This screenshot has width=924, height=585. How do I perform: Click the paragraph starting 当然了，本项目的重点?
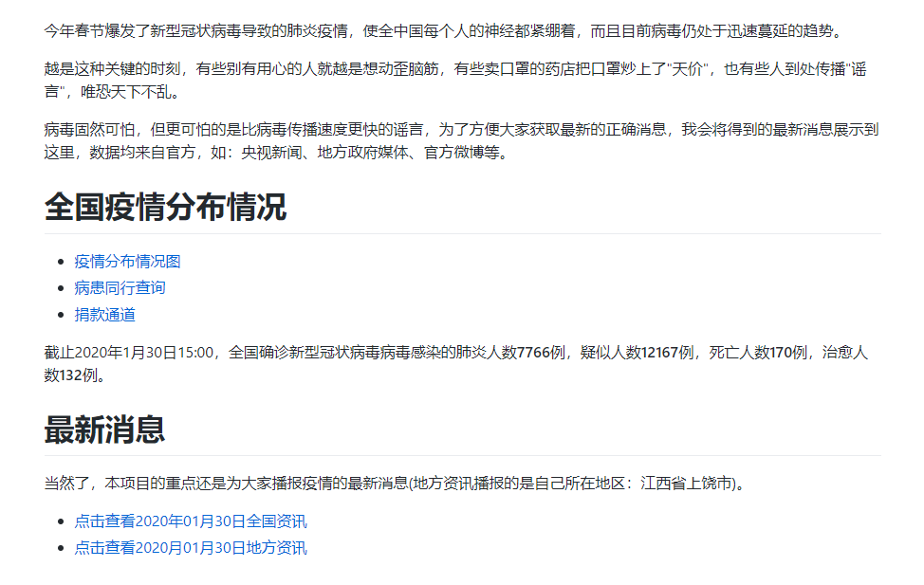396,484
